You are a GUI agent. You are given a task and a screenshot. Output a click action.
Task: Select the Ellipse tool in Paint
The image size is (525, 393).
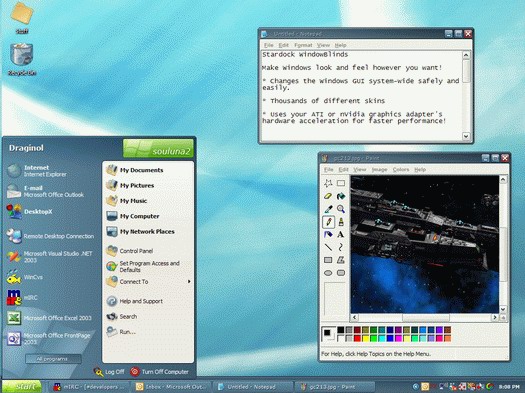point(328,273)
